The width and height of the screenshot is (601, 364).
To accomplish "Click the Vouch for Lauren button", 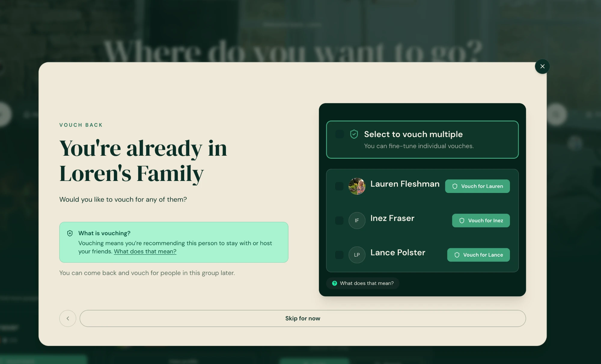I will [x=477, y=186].
